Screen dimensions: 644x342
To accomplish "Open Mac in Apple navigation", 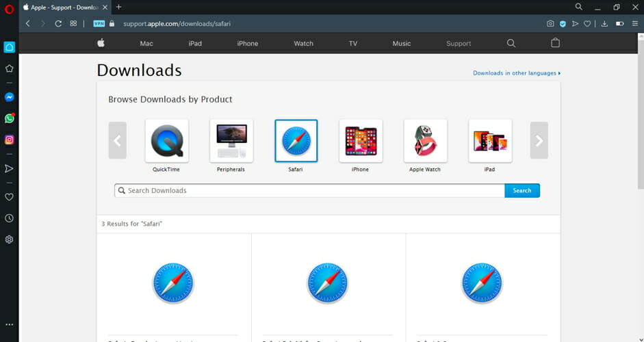I will coord(146,44).
